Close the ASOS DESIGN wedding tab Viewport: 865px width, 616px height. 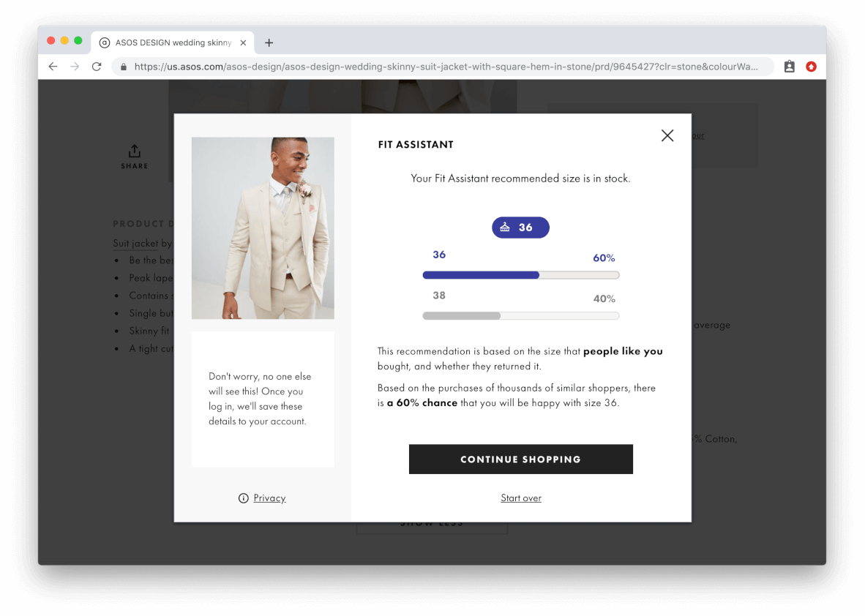pos(243,43)
